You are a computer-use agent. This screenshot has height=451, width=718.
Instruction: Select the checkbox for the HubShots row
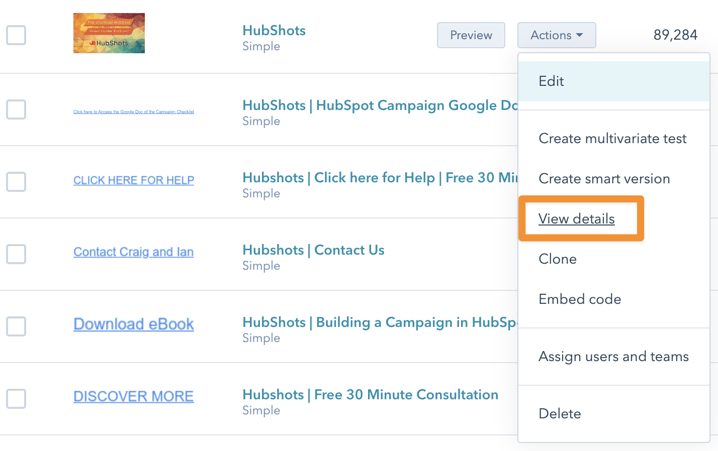click(16, 35)
